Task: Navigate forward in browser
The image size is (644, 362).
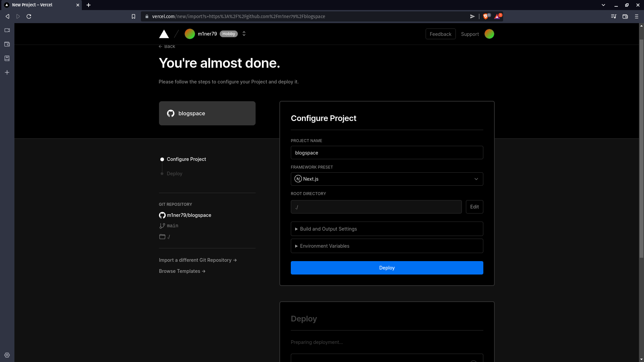Action: click(x=18, y=16)
